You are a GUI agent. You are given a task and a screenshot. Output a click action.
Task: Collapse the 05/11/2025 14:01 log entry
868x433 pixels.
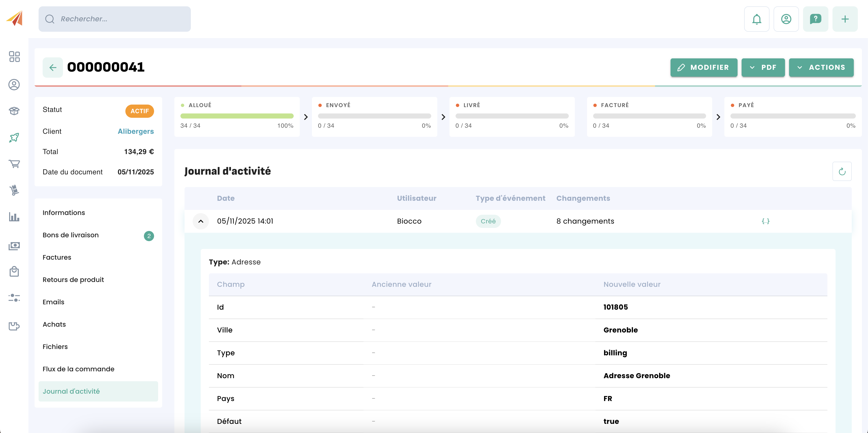(x=201, y=221)
